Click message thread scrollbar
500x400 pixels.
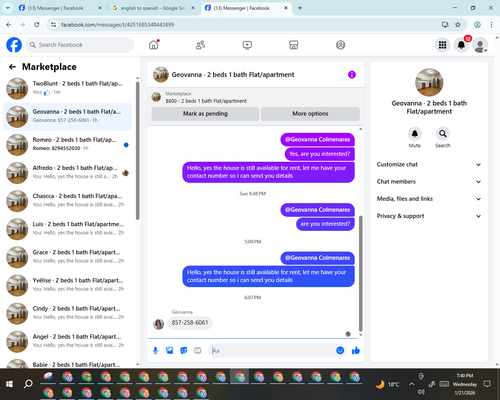click(360, 273)
